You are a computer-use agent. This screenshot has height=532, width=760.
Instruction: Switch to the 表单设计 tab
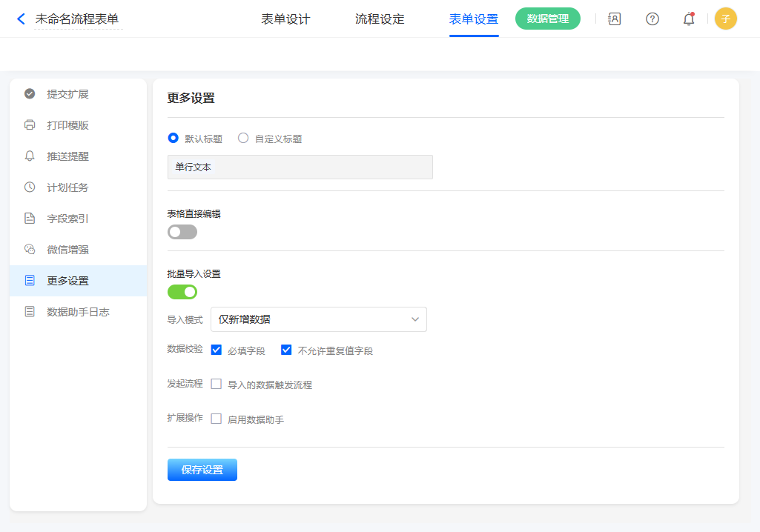coord(285,19)
